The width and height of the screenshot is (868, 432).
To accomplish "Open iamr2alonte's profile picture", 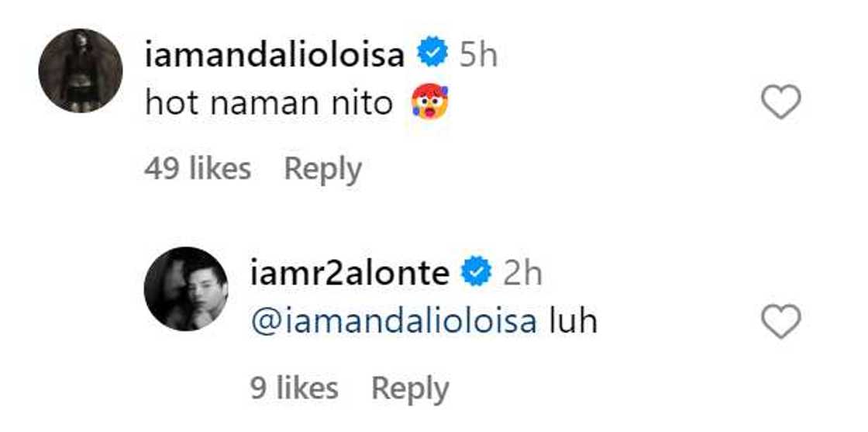I will [x=186, y=289].
